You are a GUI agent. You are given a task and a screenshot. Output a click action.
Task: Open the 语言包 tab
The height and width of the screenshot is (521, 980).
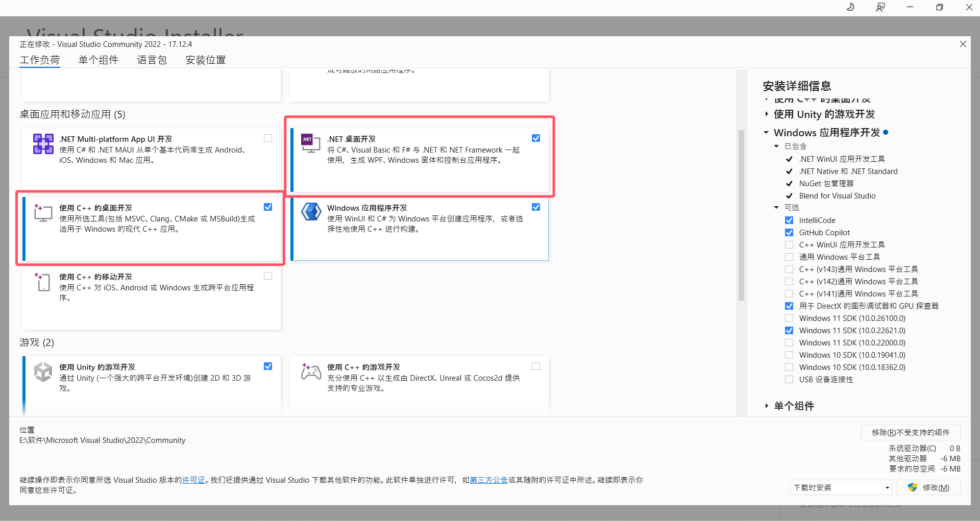coord(152,60)
